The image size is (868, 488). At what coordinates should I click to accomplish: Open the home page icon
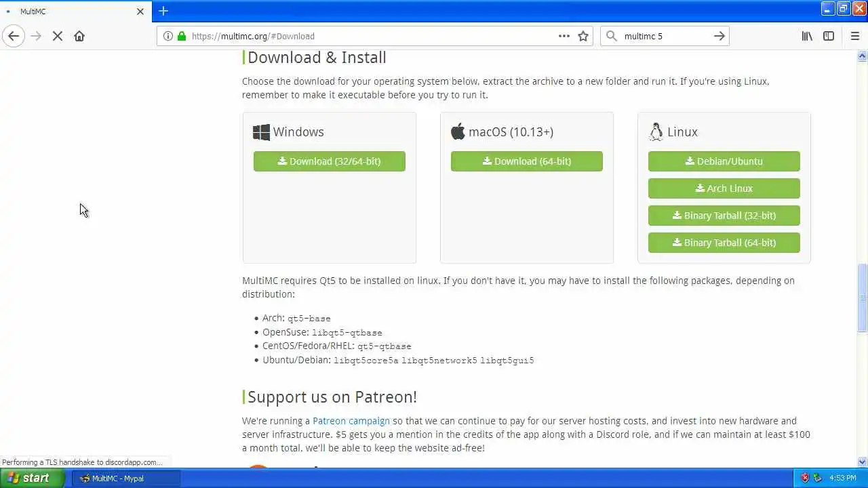pyautogui.click(x=79, y=36)
